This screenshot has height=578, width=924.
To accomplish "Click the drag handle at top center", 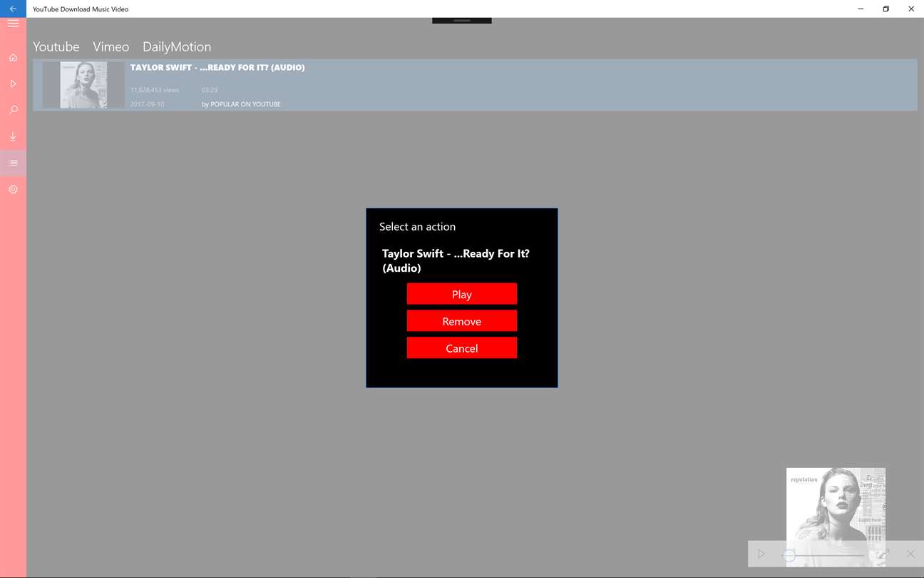I will (x=462, y=21).
